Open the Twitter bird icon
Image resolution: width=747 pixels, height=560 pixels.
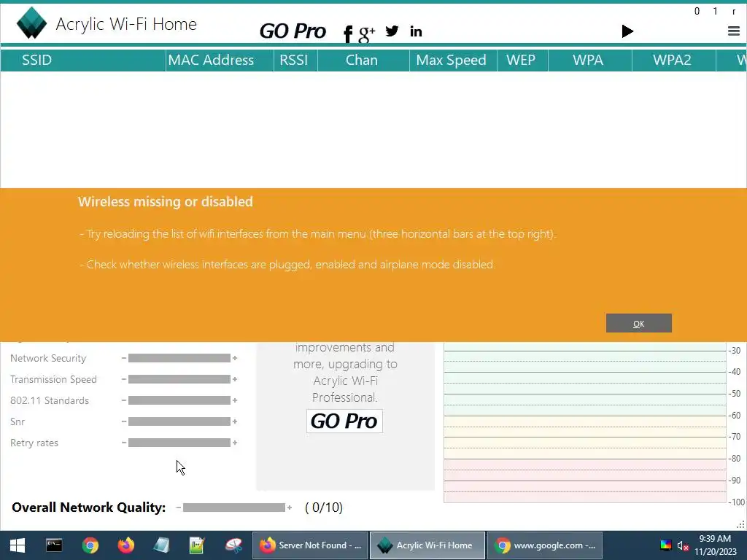click(392, 31)
